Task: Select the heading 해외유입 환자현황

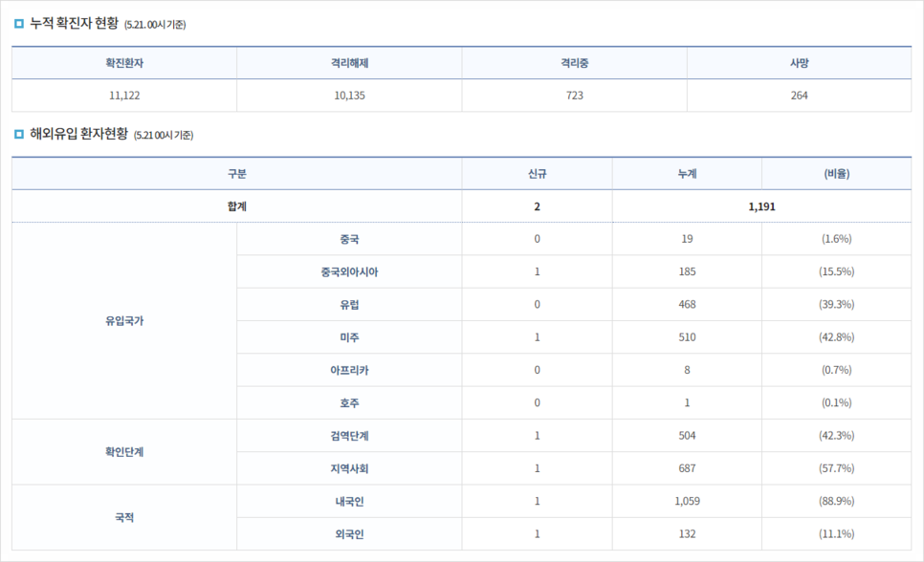Action: click(x=79, y=134)
